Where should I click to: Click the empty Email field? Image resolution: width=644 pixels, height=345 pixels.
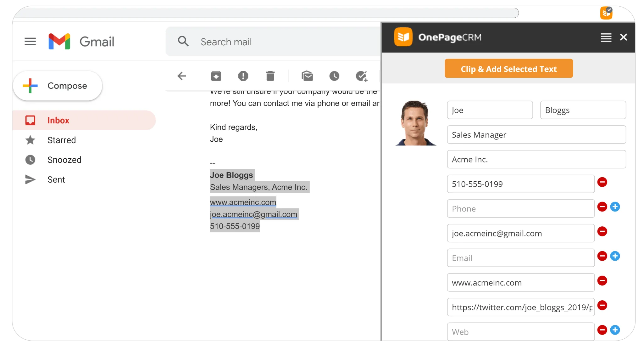[521, 258]
